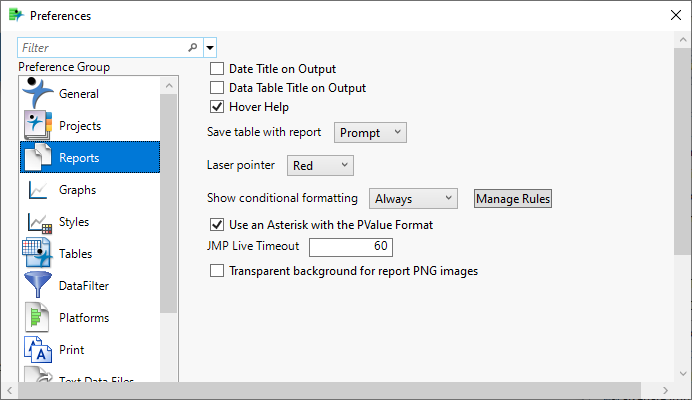This screenshot has height=400, width=692.
Task: Expand the filter search options arrow
Action: point(210,47)
